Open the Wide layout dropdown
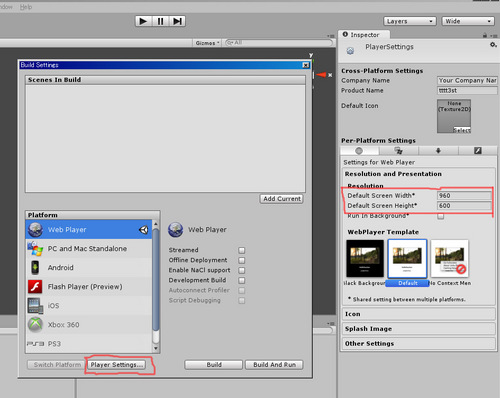Screen dimensions: 500x398 (x=468, y=21)
